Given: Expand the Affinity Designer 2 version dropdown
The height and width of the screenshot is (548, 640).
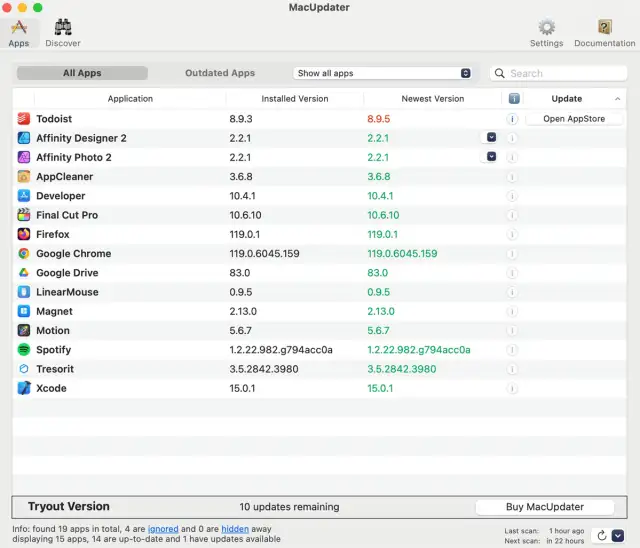Looking at the screenshot, I should (x=491, y=138).
